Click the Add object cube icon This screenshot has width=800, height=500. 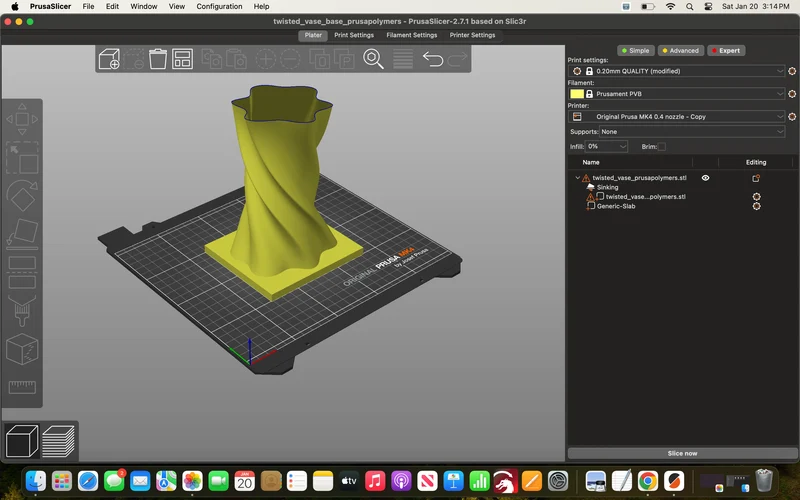pos(109,59)
